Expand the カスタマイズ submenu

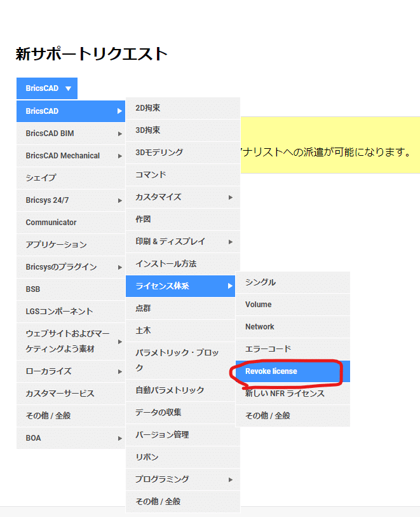pyautogui.click(x=183, y=197)
